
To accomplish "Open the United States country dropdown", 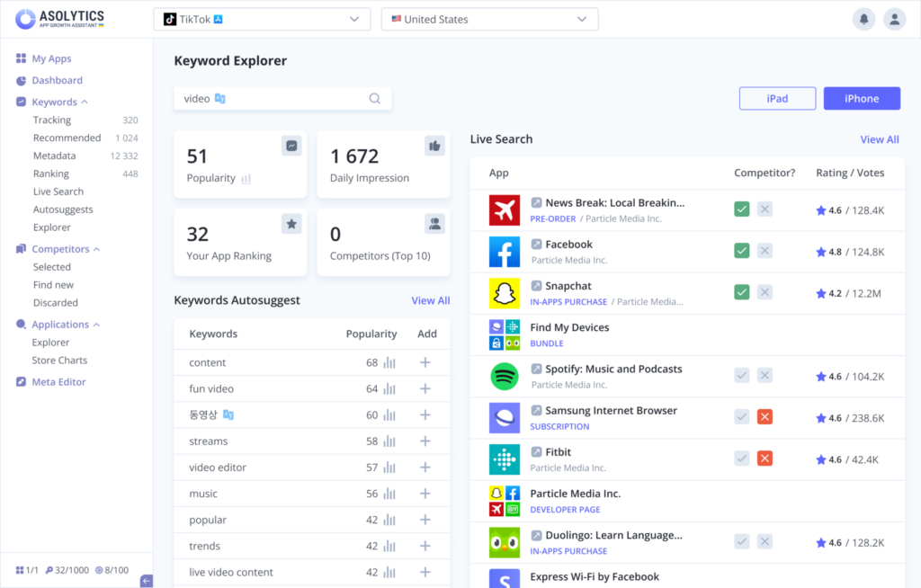I will click(x=490, y=20).
